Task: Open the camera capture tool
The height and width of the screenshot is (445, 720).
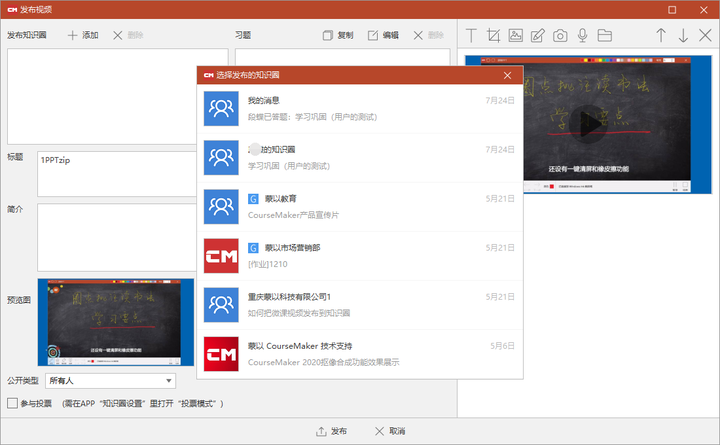Action: point(560,35)
